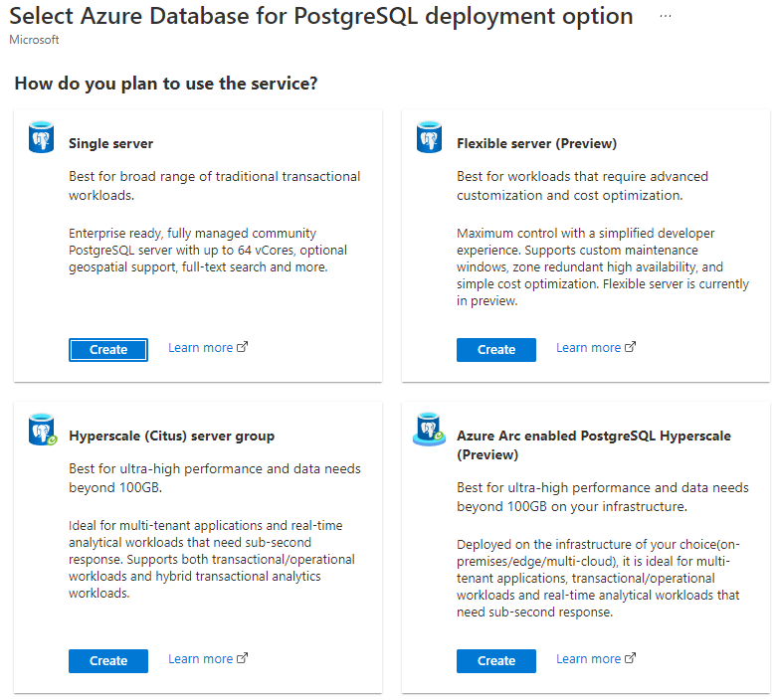Click the Single server PostgreSQL icon
This screenshot has height=700, width=776.
tap(41, 137)
